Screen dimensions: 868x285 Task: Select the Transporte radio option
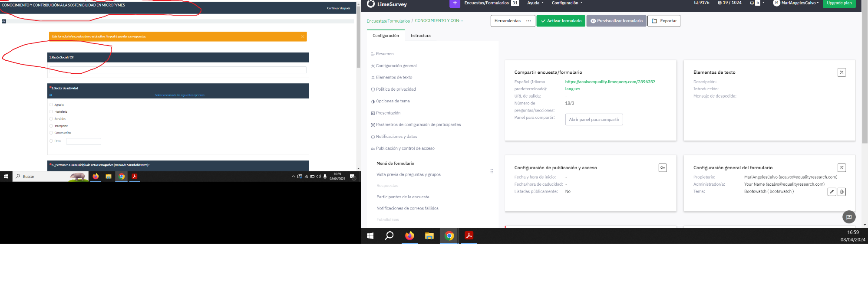[x=51, y=126]
